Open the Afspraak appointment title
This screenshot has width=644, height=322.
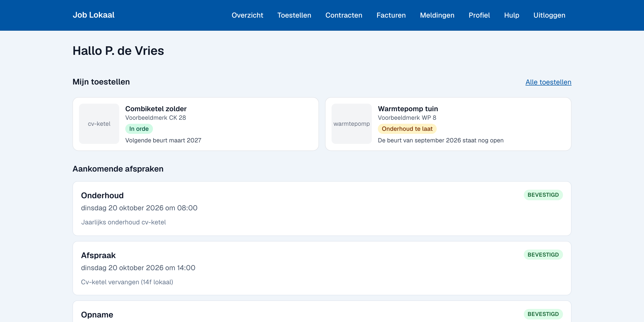(98, 255)
